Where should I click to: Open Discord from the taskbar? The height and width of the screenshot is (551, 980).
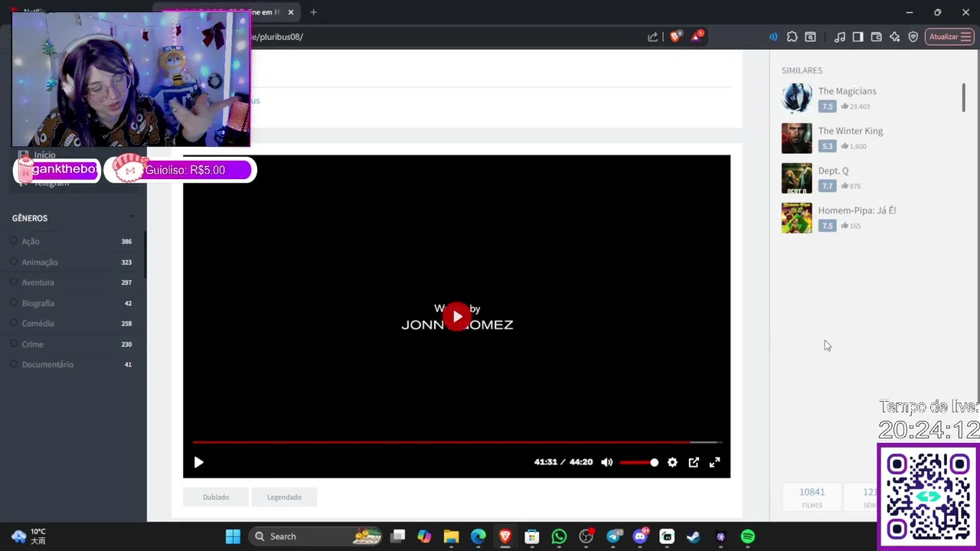click(641, 536)
